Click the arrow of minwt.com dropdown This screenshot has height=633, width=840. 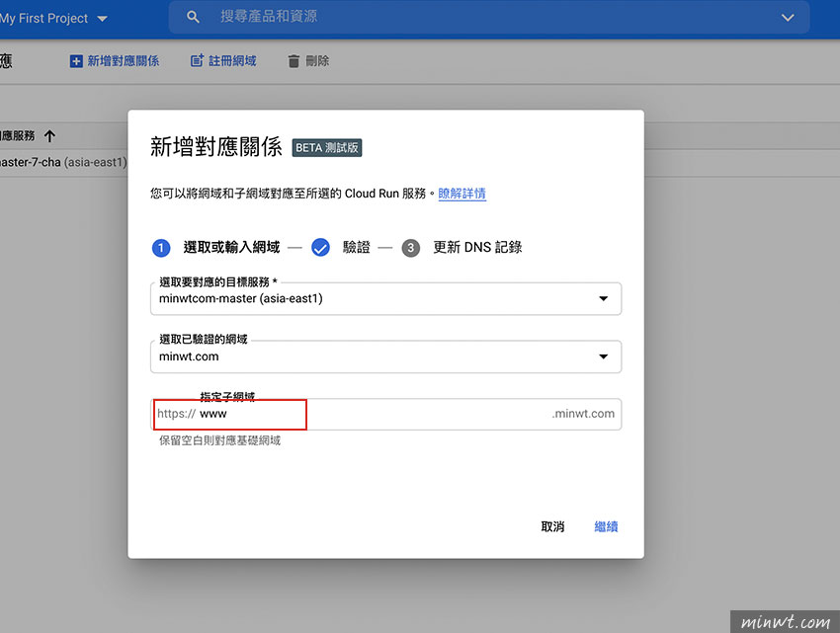(603, 356)
